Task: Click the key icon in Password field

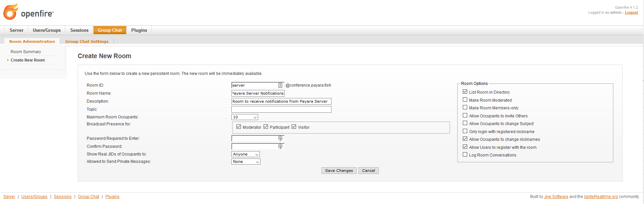Action: click(280, 138)
